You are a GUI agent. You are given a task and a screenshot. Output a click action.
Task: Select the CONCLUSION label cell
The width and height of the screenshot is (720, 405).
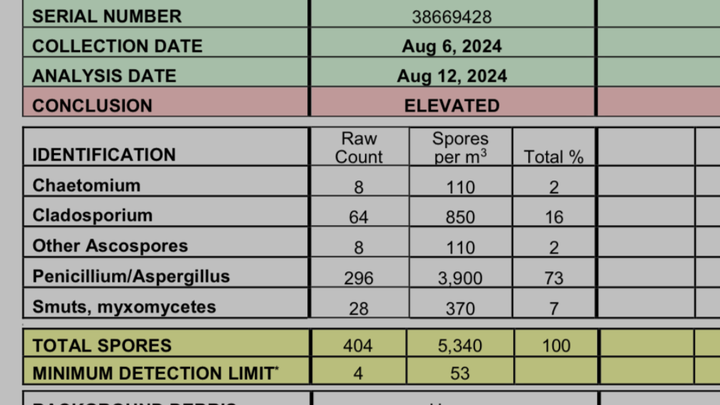[93, 105]
